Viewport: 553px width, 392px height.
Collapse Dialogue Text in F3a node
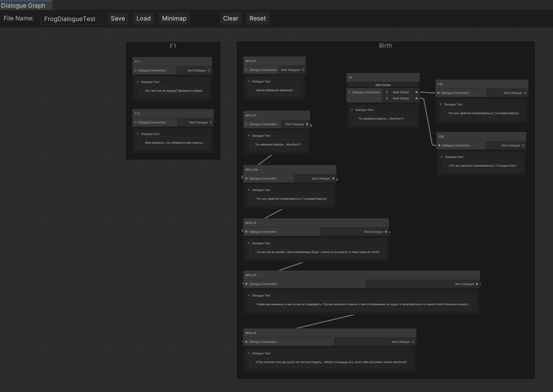(441, 105)
